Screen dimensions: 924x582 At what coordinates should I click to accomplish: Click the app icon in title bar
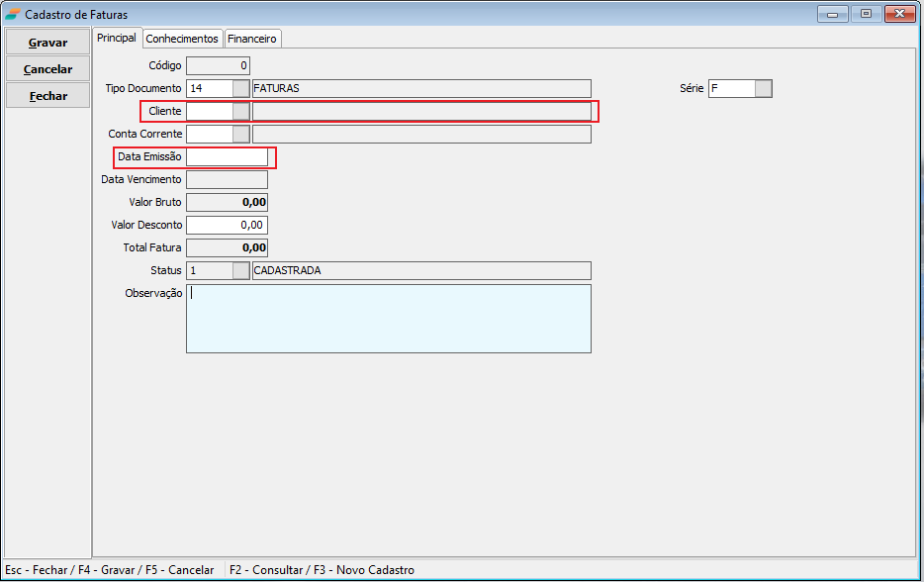(x=12, y=15)
